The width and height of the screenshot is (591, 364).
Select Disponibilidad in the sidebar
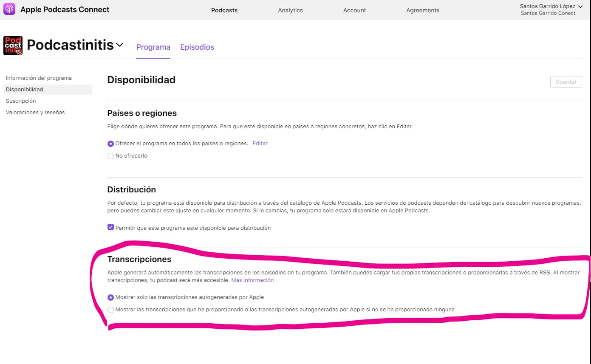coord(25,90)
